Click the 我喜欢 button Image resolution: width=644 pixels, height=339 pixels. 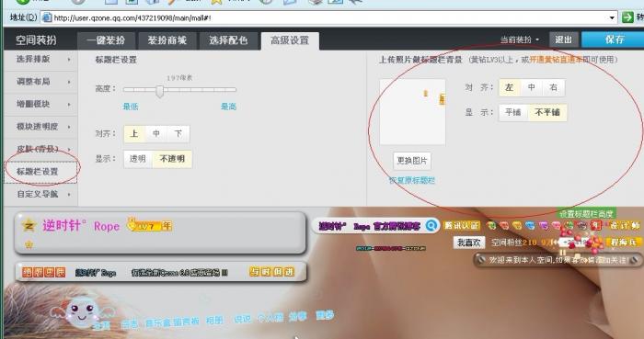coord(469,243)
